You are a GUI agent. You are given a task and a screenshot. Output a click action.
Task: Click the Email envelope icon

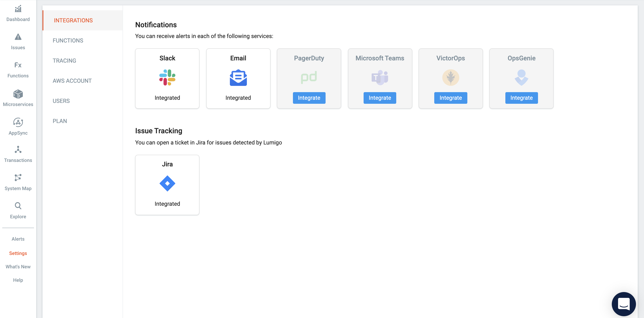coord(238,78)
